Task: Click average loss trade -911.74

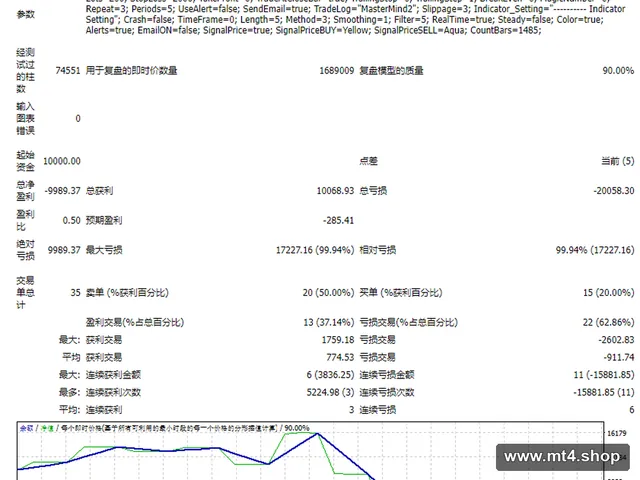Action: coord(619,357)
